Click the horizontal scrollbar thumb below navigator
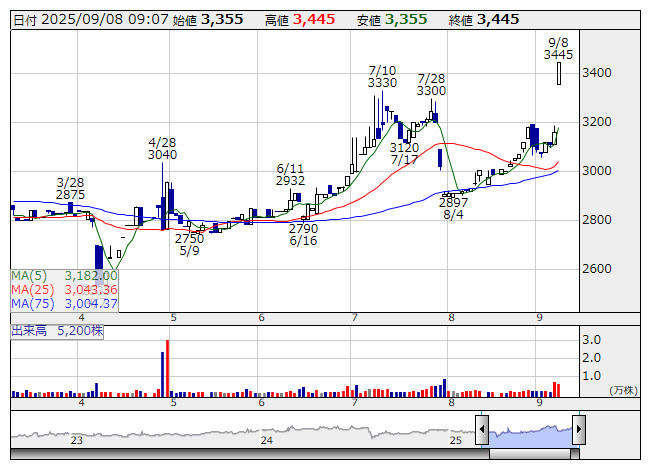653x470 pixels. click(x=530, y=455)
